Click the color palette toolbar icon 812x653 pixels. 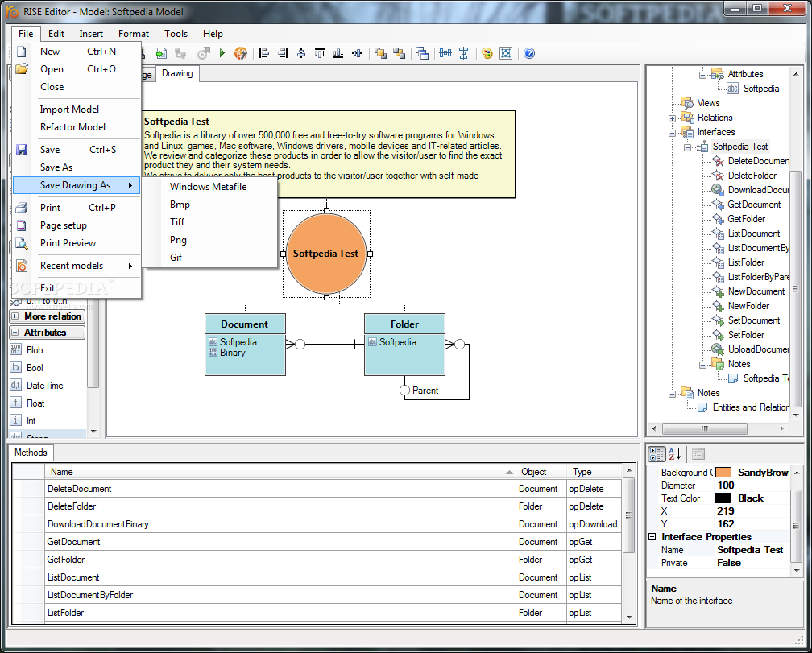point(487,53)
